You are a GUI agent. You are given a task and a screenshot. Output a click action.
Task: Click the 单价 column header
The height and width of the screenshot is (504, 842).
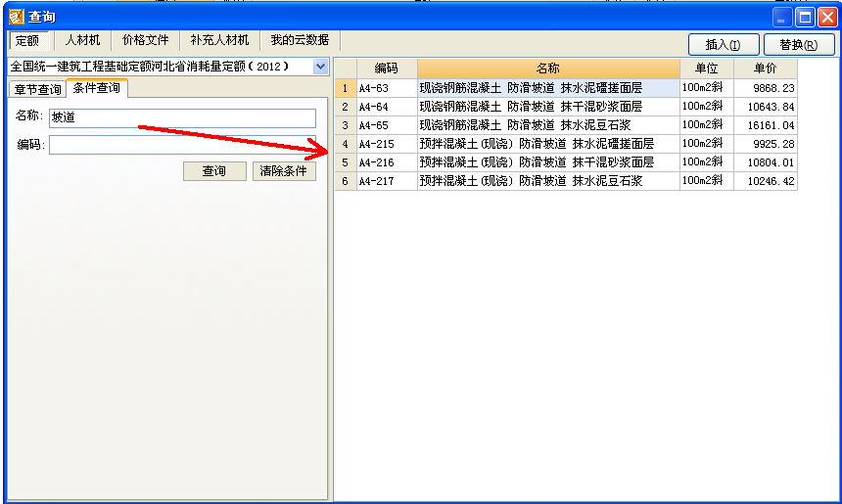[766, 69]
